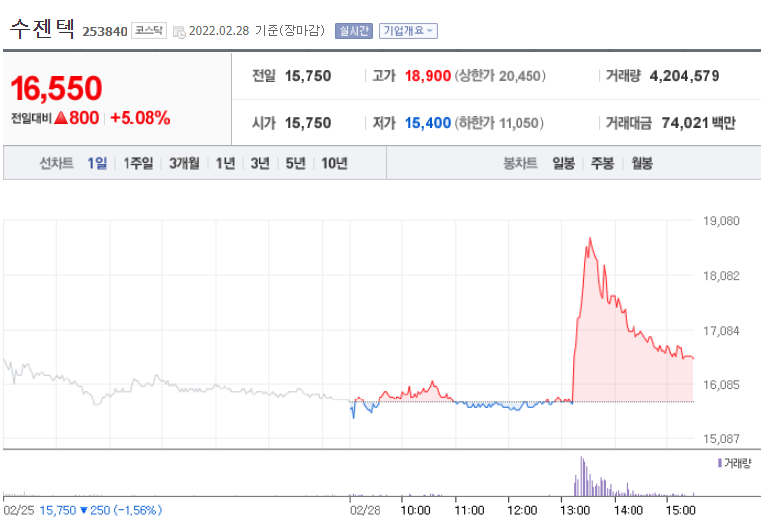Click the high price 18,900
This screenshot has width=761, height=532.
(428, 76)
